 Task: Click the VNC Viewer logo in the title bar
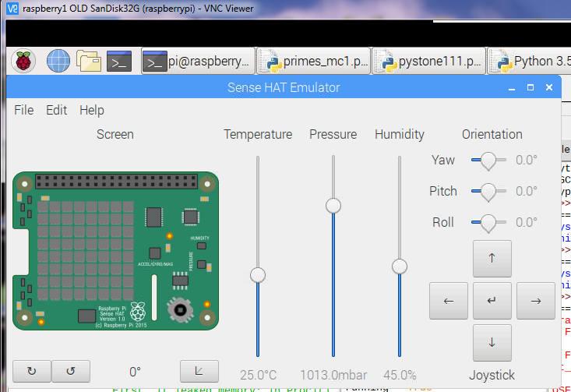(12, 9)
